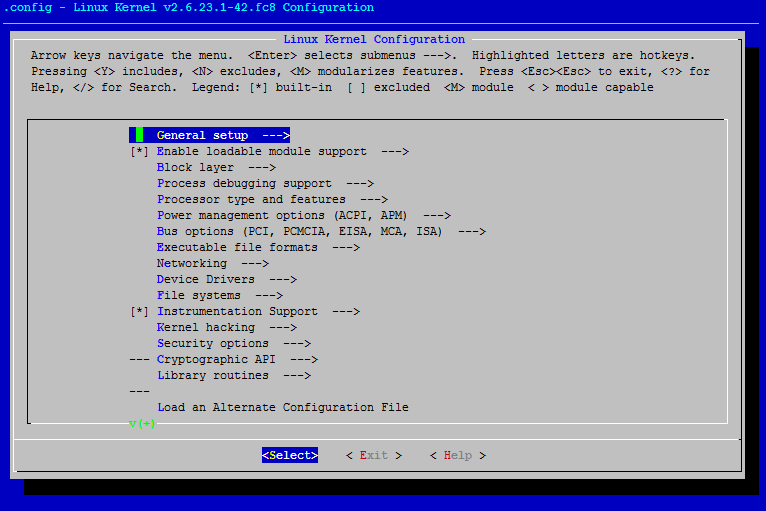Click the green cursor block beside General setup
The height and width of the screenshot is (511, 766).
pyautogui.click(x=139, y=135)
